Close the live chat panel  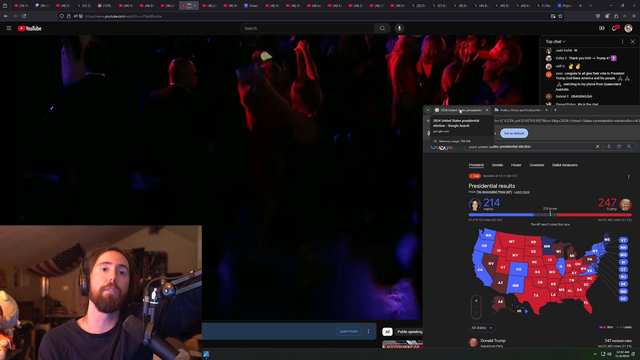click(x=633, y=42)
